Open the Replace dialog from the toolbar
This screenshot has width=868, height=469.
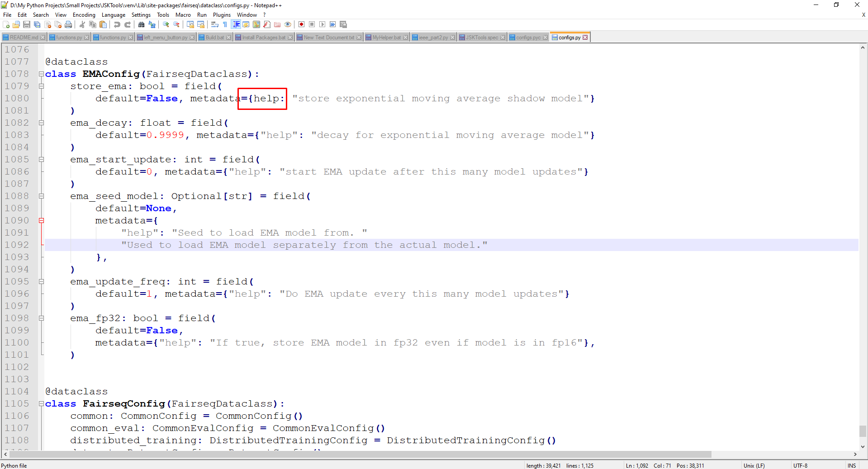click(x=152, y=24)
